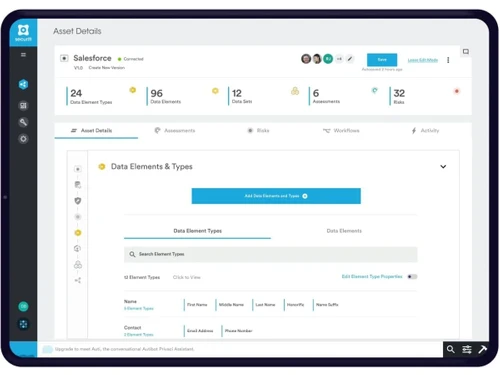The image size is (500, 375).
Task: Open the sliders filter icon in bottom toolbar
Action: click(467, 349)
